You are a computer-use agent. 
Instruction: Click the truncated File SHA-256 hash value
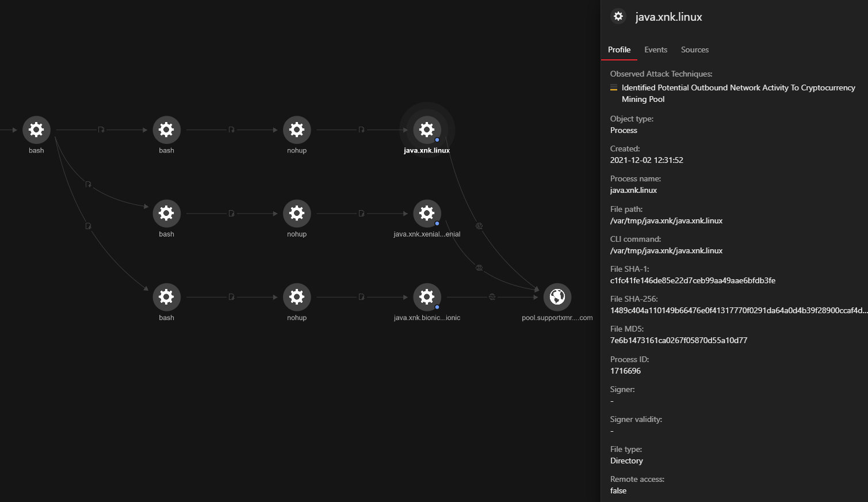point(739,310)
